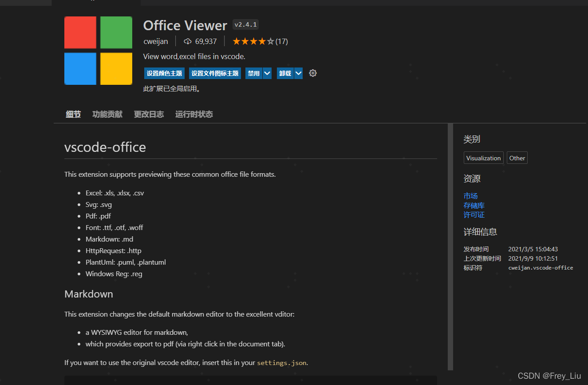Switch to the 细节 tab

(73, 114)
